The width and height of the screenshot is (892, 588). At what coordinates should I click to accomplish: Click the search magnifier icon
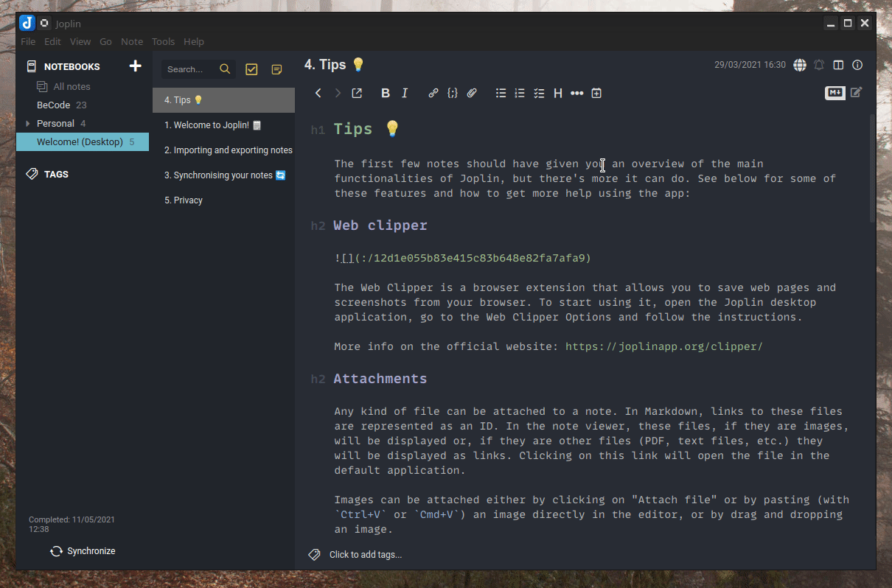(x=225, y=69)
